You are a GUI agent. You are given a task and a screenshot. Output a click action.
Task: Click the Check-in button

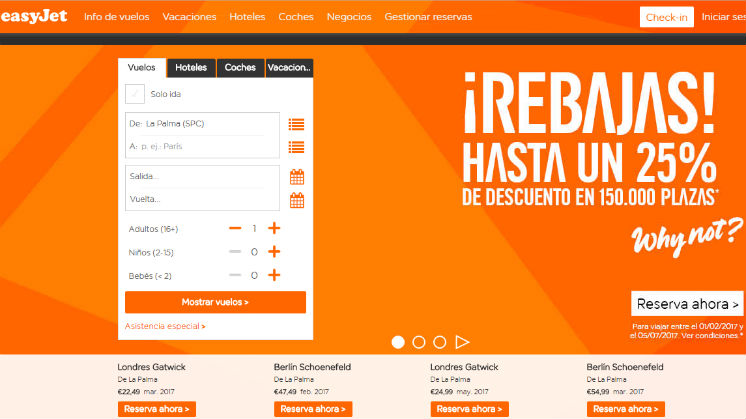point(667,17)
